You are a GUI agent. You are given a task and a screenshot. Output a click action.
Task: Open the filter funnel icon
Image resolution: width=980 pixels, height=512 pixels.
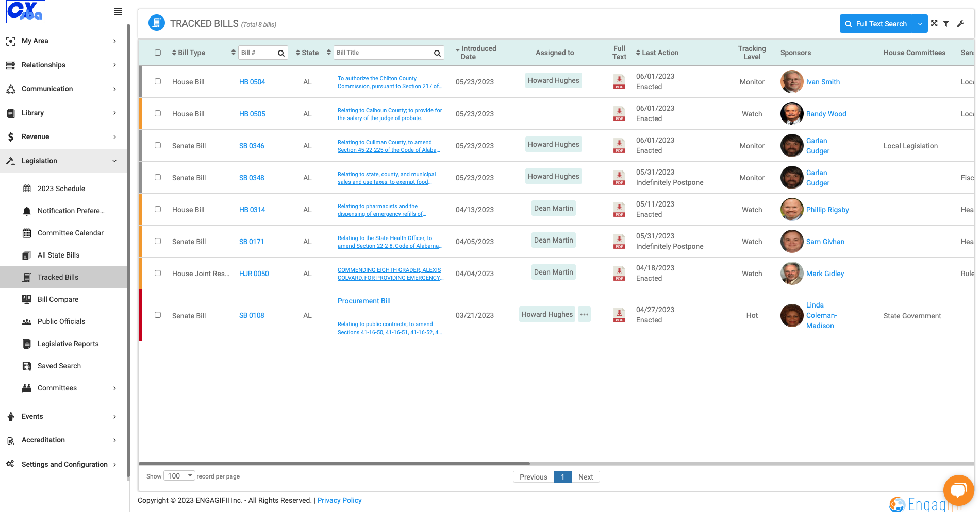[x=946, y=24]
